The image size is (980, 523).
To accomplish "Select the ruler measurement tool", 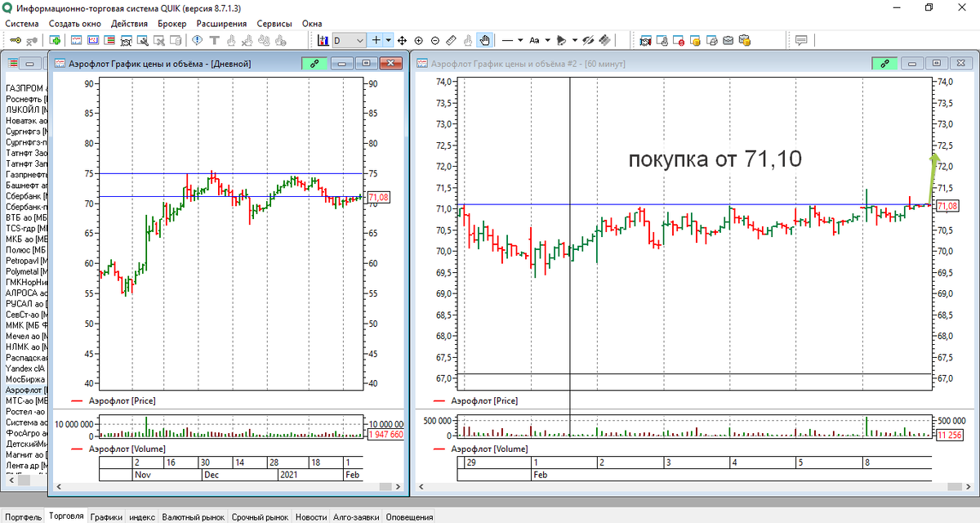I will point(452,40).
